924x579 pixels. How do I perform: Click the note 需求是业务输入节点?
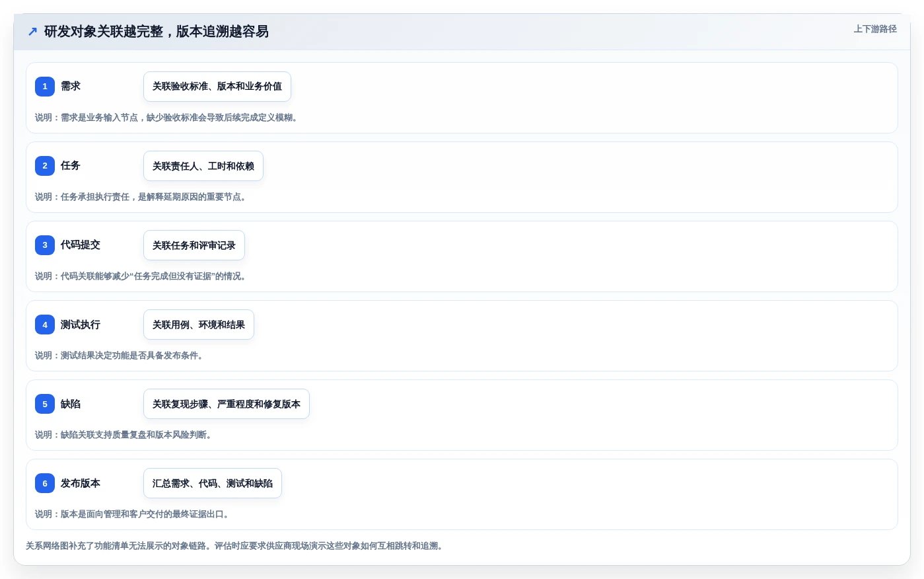pyautogui.click(x=166, y=118)
